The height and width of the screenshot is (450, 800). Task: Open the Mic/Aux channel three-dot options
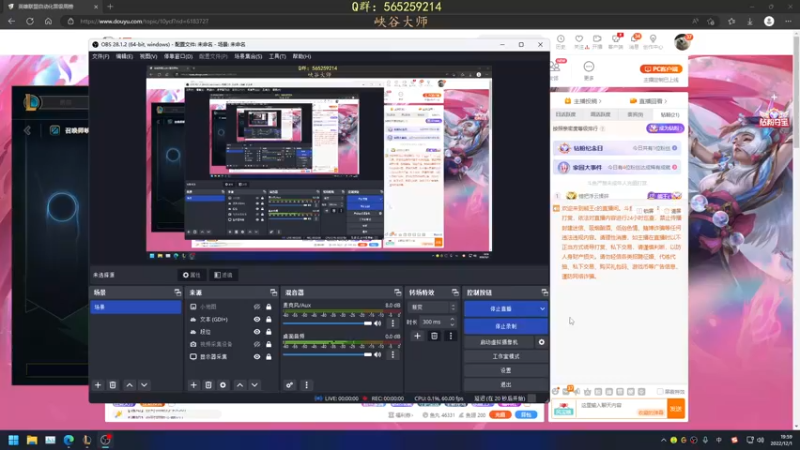click(393, 323)
